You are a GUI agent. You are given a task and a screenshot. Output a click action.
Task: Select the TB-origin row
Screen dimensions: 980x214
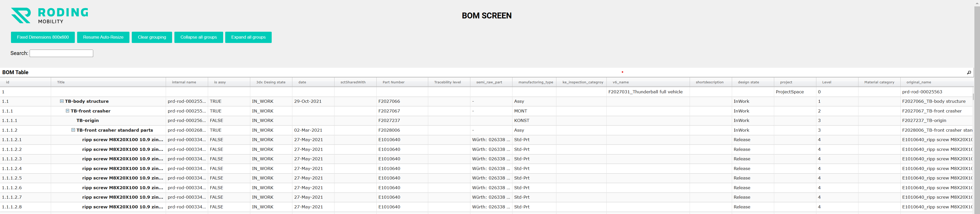pyautogui.click(x=88, y=121)
